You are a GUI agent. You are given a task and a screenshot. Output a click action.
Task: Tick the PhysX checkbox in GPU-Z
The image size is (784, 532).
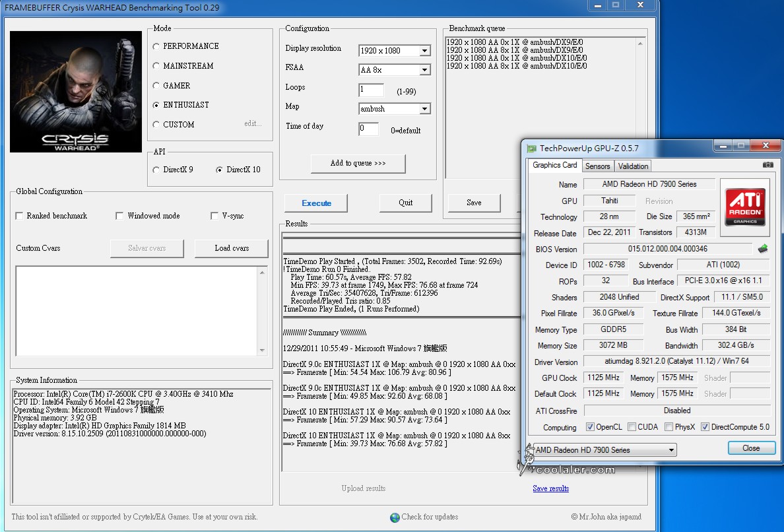(669, 427)
